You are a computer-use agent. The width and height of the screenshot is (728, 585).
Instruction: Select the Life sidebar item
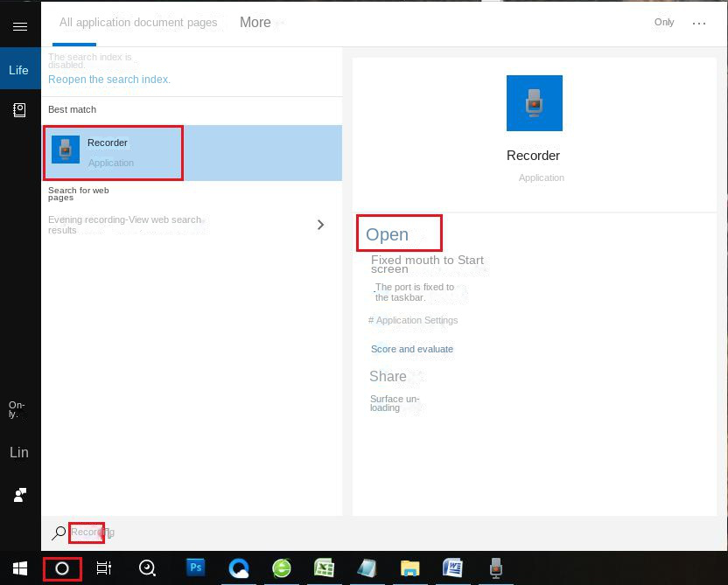click(x=20, y=69)
